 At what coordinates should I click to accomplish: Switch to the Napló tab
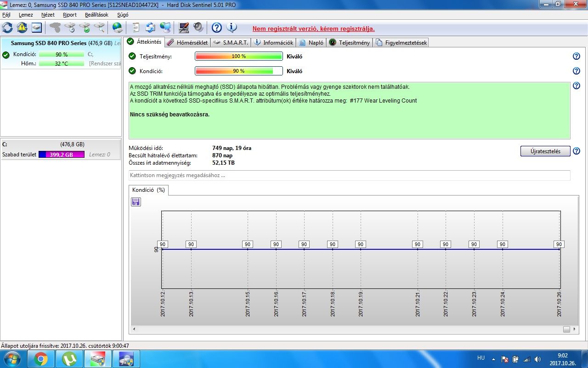tap(311, 43)
